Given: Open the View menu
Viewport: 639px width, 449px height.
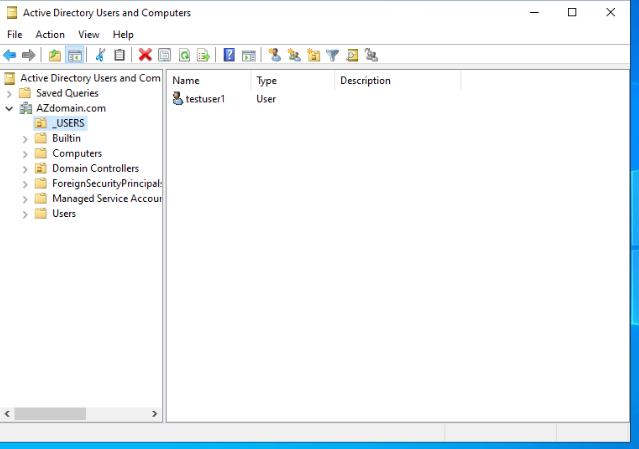Looking at the screenshot, I should [88, 35].
